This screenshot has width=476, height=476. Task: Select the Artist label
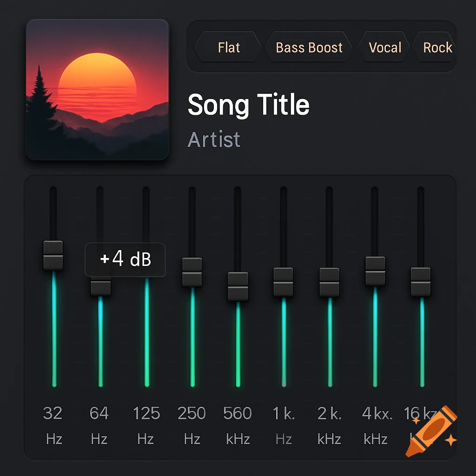[214, 139]
